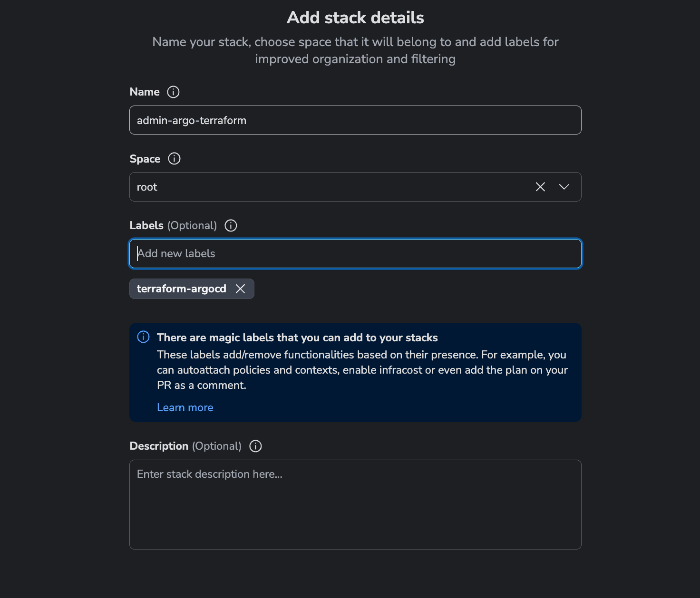Click the Add stack details heading

[355, 18]
